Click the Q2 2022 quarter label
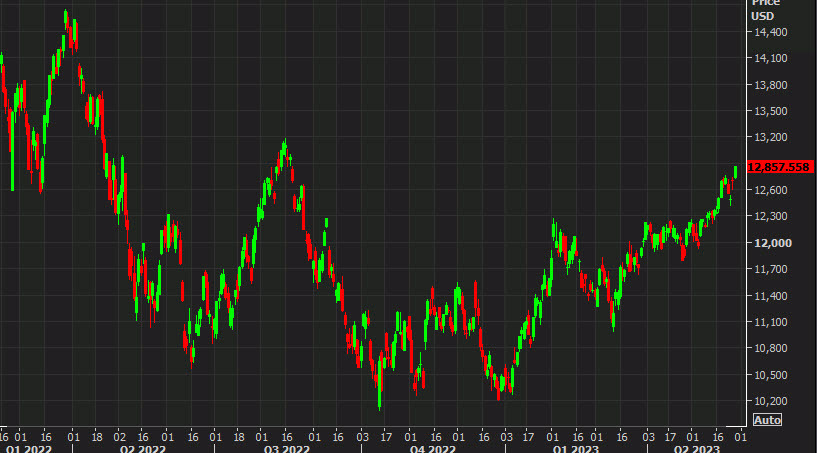Image resolution: width=817 pixels, height=453 pixels. tap(143, 449)
